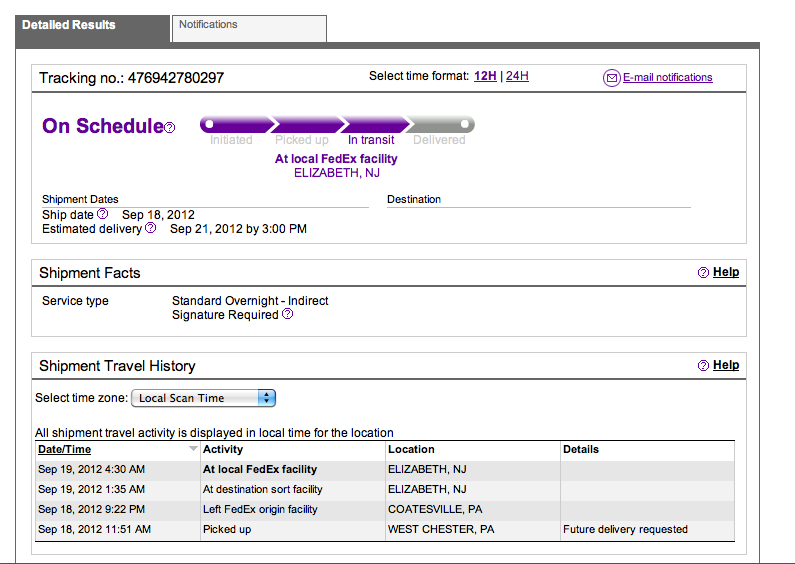This screenshot has height=564, width=795.
Task: Switch time format to 12H
Action: pyautogui.click(x=485, y=76)
